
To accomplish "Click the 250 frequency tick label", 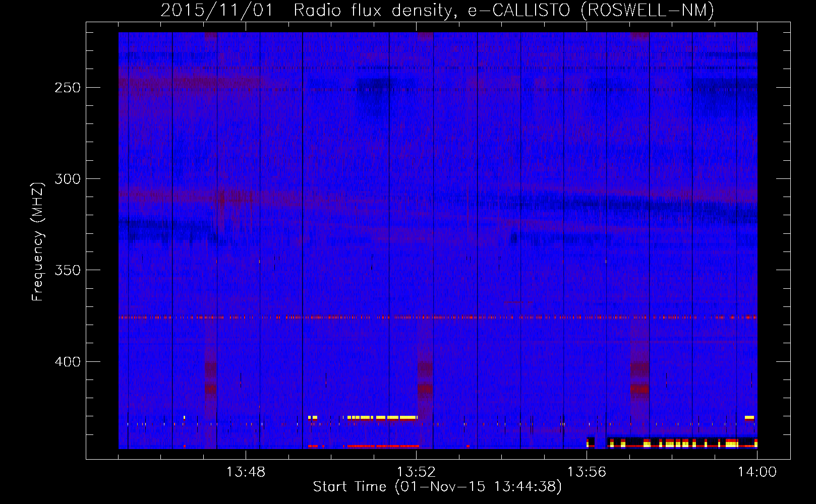I will (67, 88).
